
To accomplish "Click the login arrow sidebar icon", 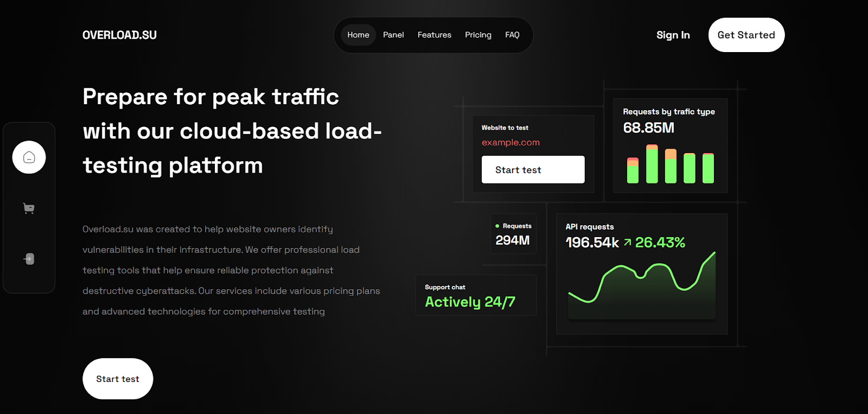I will (x=29, y=259).
